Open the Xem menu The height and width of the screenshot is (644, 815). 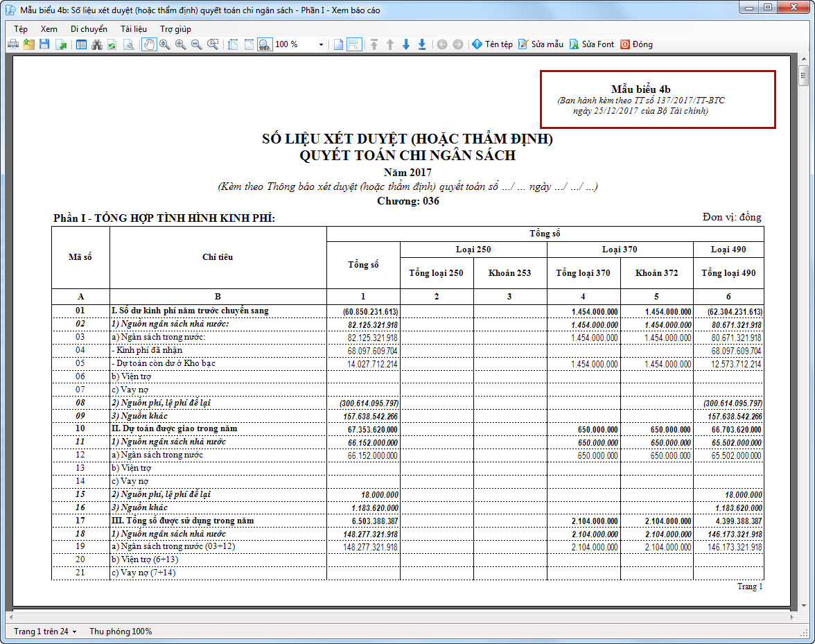click(49, 29)
